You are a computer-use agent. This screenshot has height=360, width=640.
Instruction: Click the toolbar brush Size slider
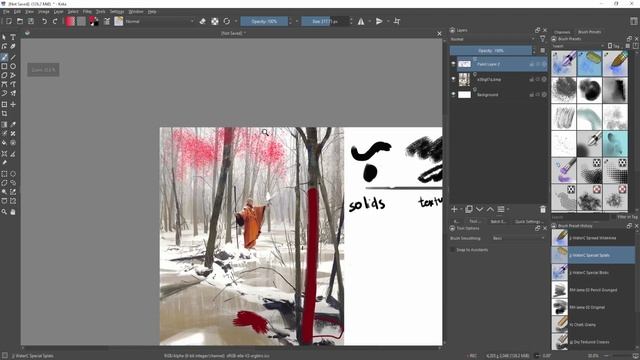pos(325,21)
